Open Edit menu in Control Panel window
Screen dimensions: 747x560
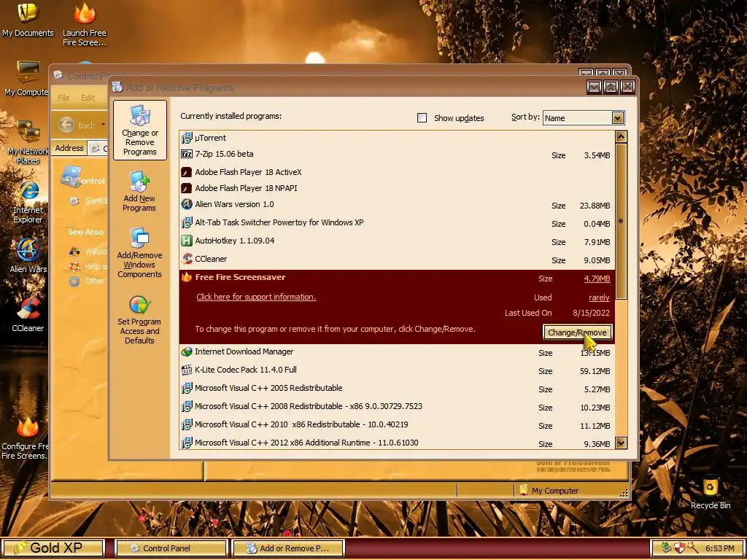pos(88,98)
